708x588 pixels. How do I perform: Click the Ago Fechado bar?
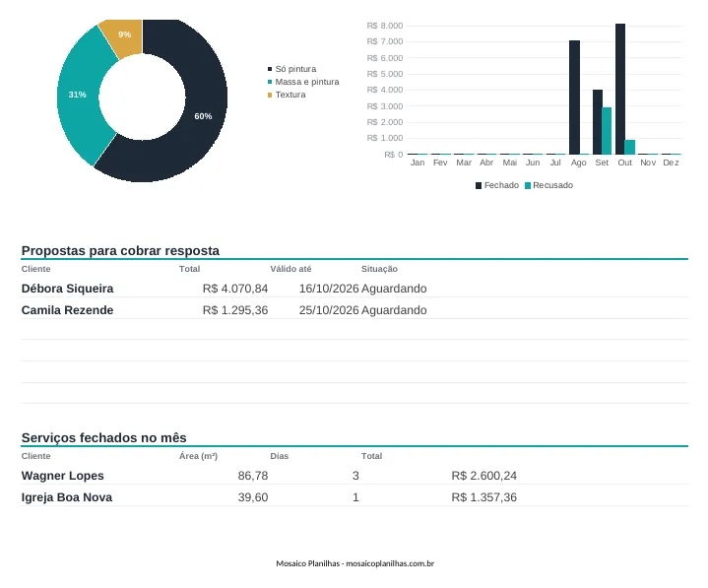tap(574, 98)
